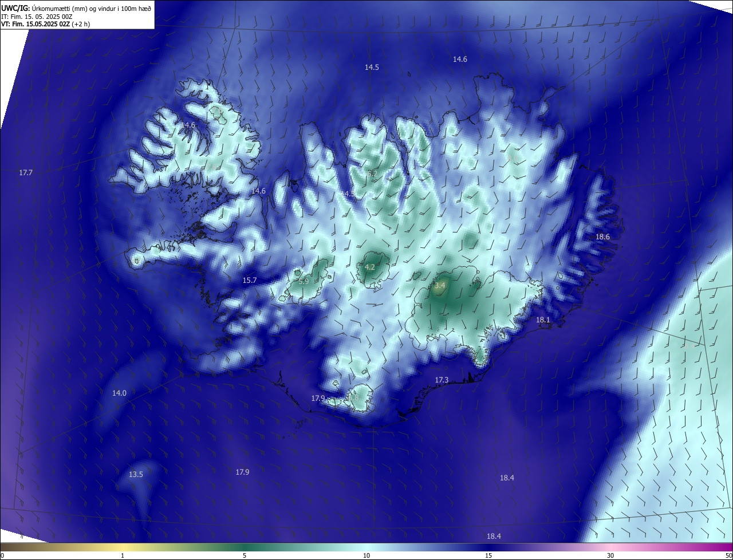This screenshot has height=560, width=733.
Task: Click the 18.4 value label just above the colour scale
Action: [x=494, y=536]
